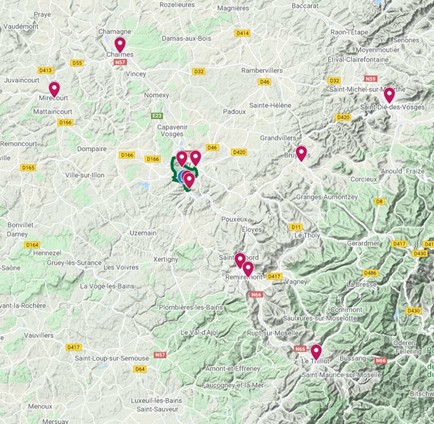The width and height of the screenshot is (434, 424).
Task: Click the green E23 route badge
Action: pyautogui.click(x=157, y=116)
